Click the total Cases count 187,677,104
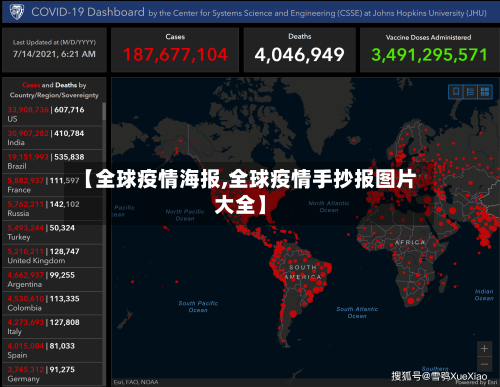500x387 pixels. (x=175, y=55)
